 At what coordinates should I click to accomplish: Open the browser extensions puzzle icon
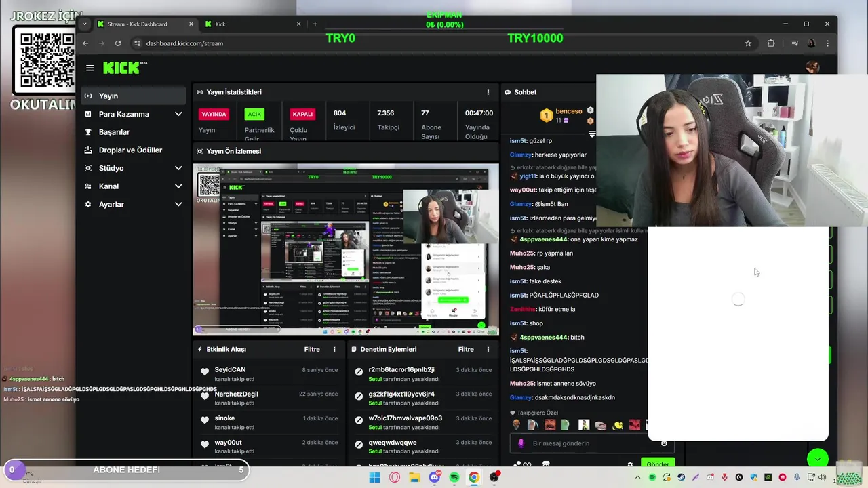(x=771, y=43)
